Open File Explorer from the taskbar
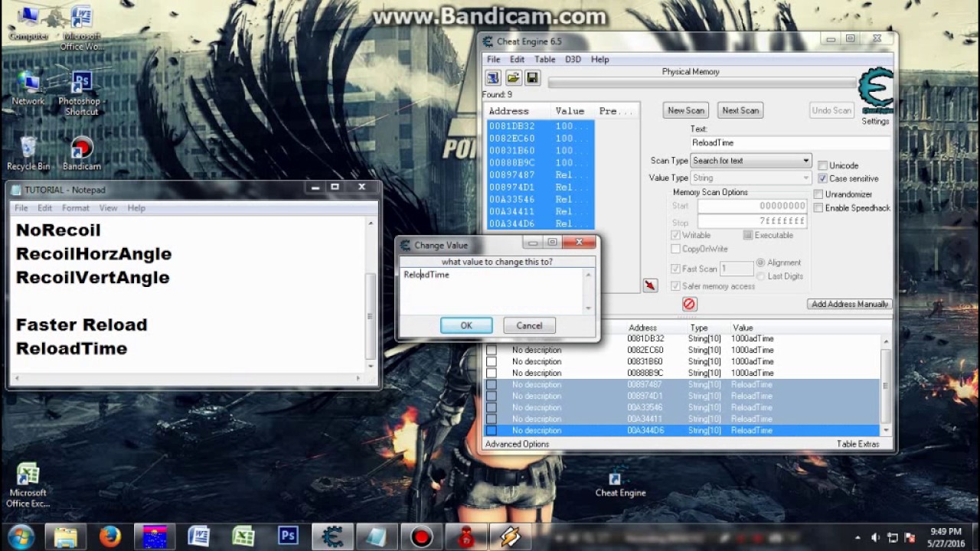Image resolution: width=980 pixels, height=551 pixels. coord(66,536)
